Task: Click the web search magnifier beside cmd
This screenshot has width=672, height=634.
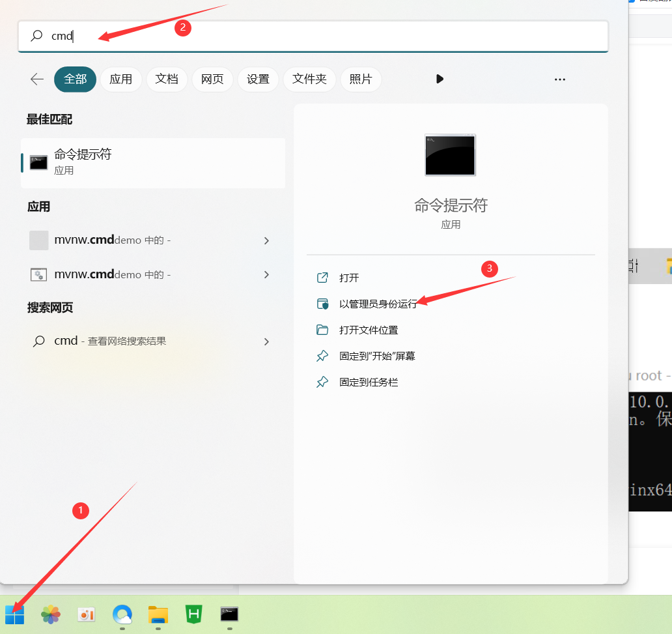Action: click(39, 341)
